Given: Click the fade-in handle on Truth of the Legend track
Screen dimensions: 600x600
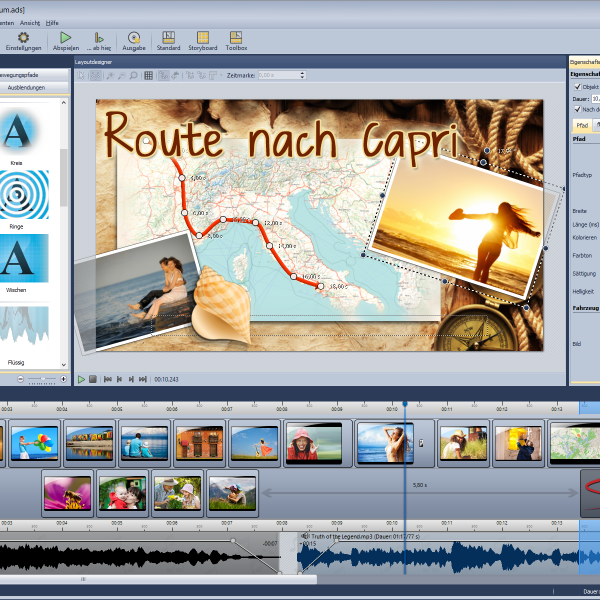Looking at the screenshot, I should point(337,540).
